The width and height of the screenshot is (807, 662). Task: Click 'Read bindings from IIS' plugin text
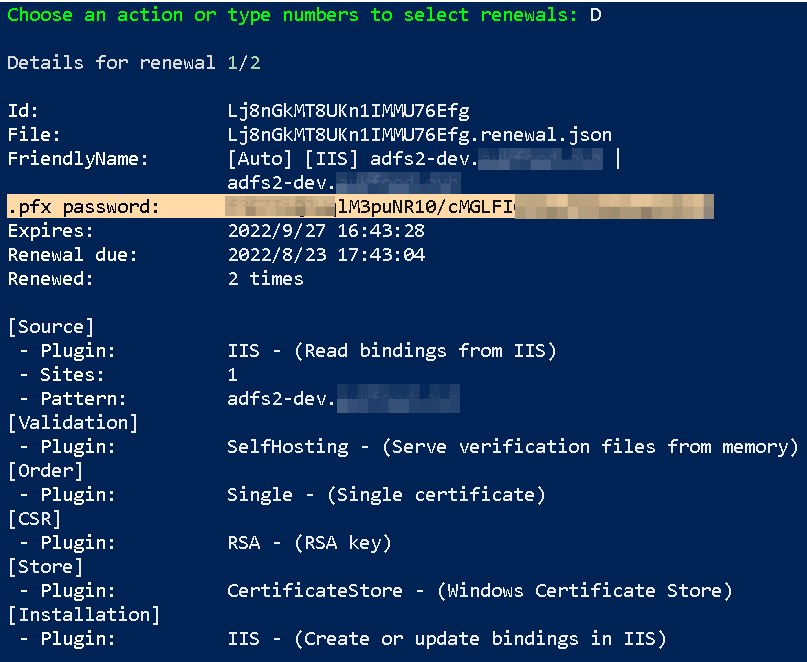pyautogui.click(x=425, y=351)
